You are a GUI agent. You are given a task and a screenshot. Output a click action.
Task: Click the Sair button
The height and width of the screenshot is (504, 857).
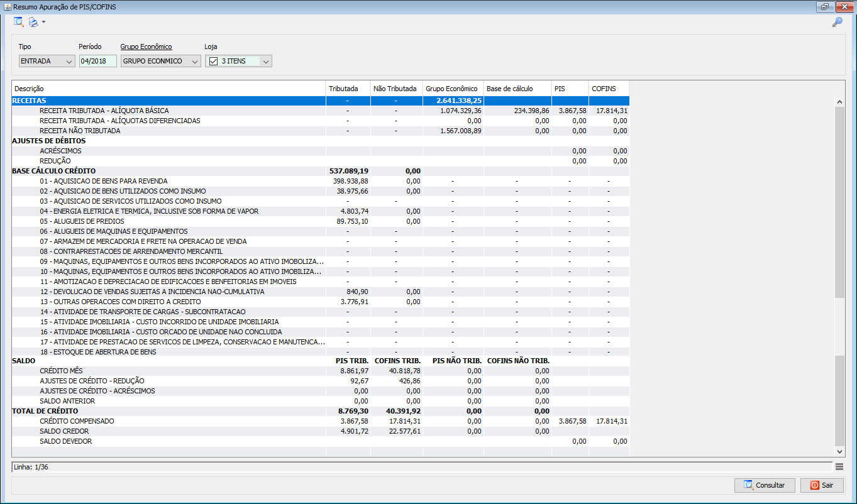click(822, 485)
